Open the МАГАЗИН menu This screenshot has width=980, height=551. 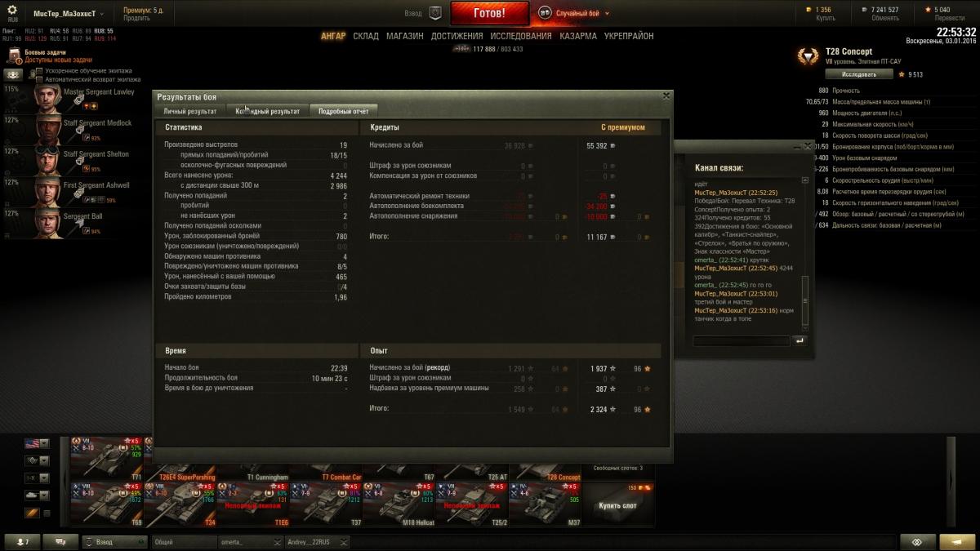click(405, 37)
